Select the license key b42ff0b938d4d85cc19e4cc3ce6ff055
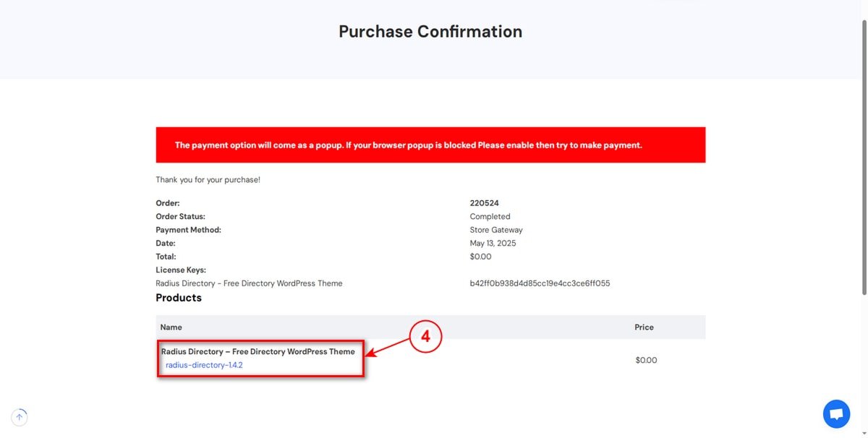Image resolution: width=868 pixels, height=438 pixels. tap(540, 283)
